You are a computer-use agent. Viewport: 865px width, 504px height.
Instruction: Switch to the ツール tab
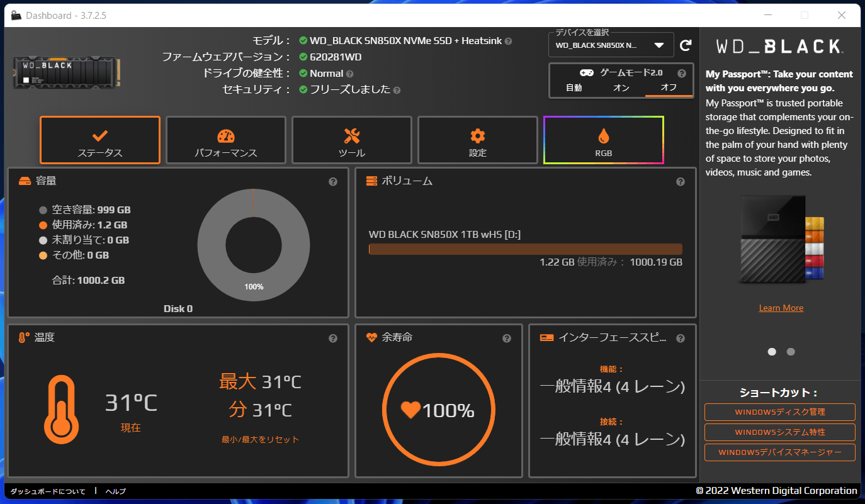coord(352,140)
